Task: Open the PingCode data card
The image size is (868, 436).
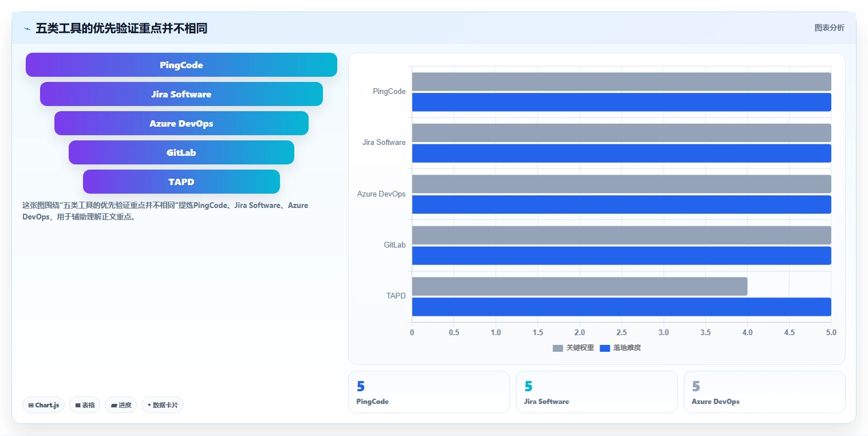Action: click(x=429, y=392)
